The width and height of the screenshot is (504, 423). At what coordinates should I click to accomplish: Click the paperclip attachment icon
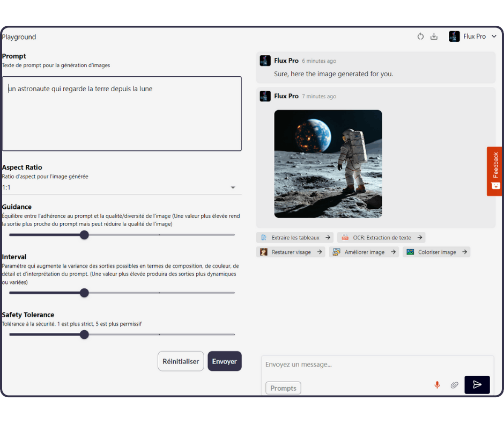tap(454, 385)
